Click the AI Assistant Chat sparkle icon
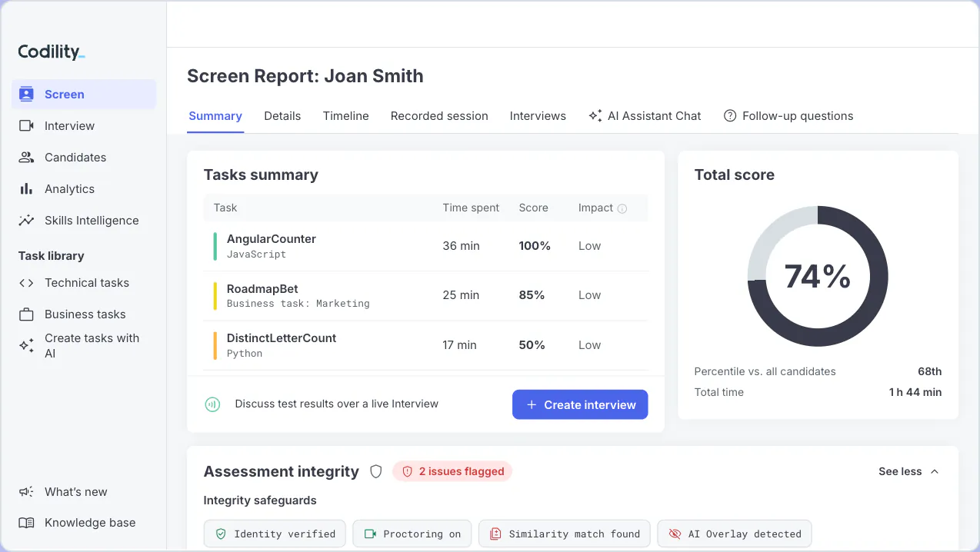This screenshot has height=552, width=980. pyautogui.click(x=595, y=116)
